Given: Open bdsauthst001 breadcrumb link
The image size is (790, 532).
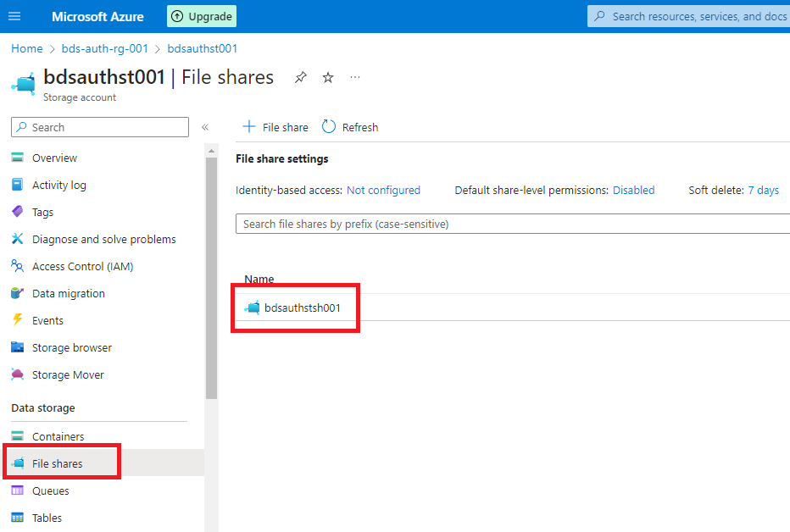Looking at the screenshot, I should coord(202,48).
